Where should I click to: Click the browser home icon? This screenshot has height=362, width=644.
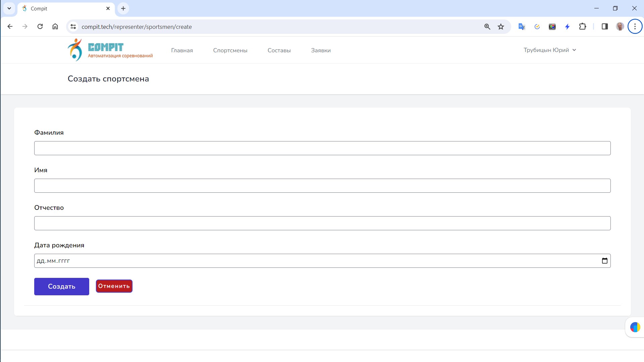coord(55,26)
